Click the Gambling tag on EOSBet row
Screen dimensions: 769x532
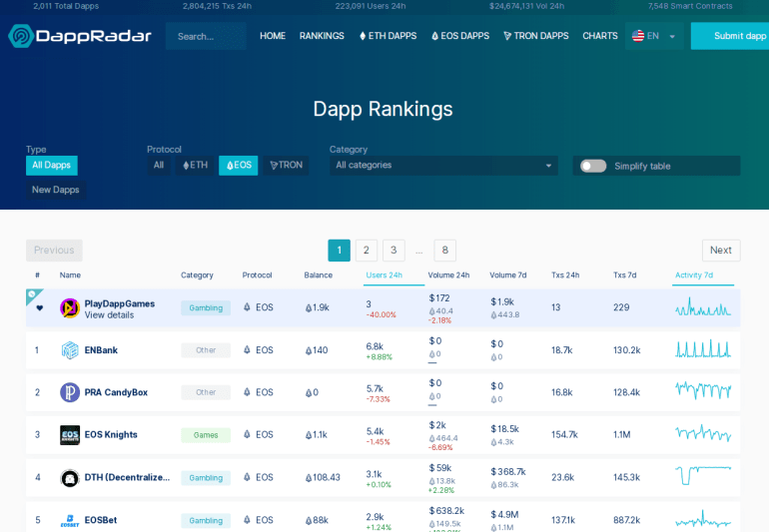(x=206, y=520)
